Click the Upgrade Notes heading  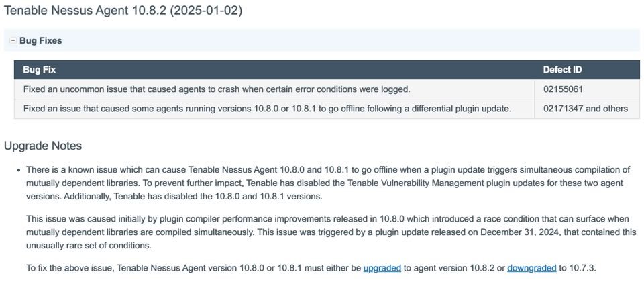43,146
